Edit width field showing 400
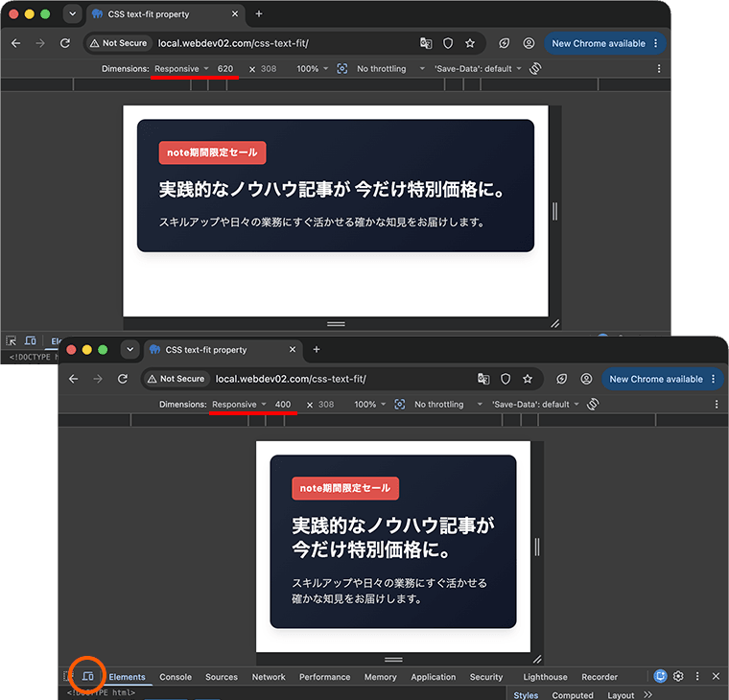This screenshot has width=729, height=700. point(283,405)
